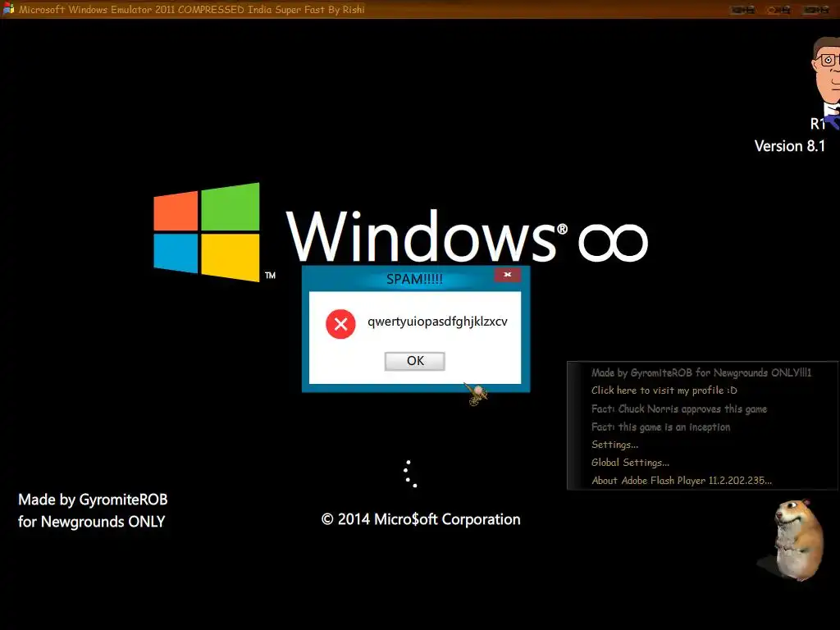Click 'Made by GyromiteROB' text at the left
The width and height of the screenshot is (840, 630).
(x=93, y=500)
